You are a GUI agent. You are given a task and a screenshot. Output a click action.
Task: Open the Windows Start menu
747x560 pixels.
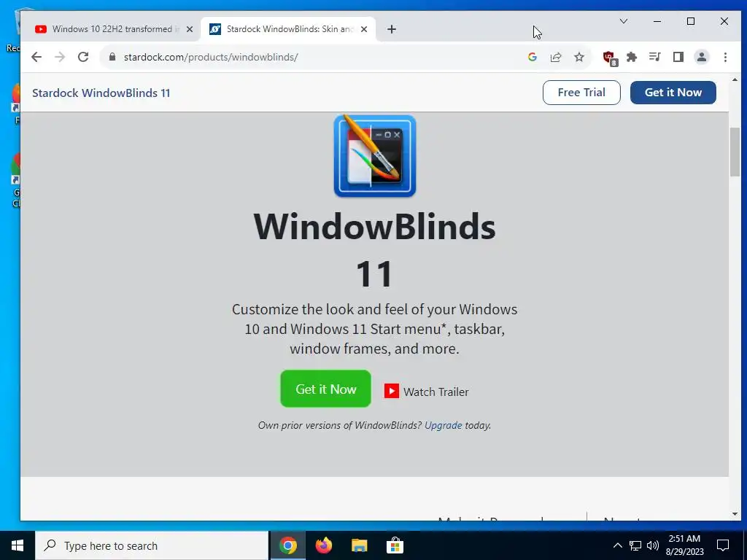point(18,545)
